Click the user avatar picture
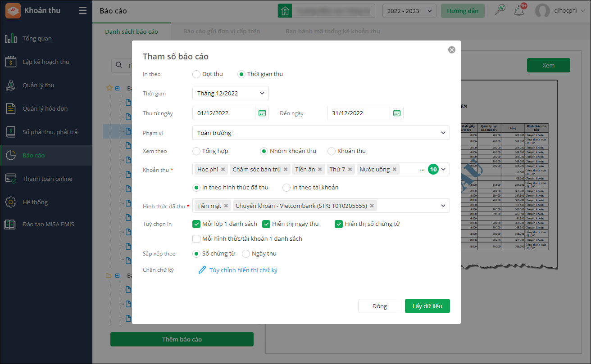This screenshot has height=364, width=591. click(542, 11)
